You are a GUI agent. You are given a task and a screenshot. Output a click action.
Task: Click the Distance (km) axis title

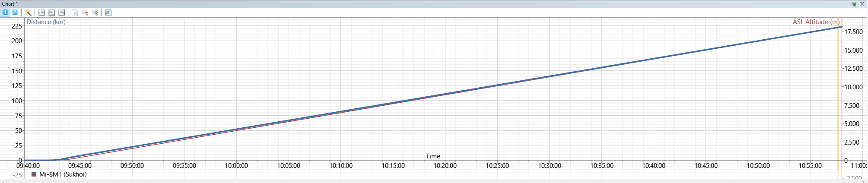coord(46,22)
